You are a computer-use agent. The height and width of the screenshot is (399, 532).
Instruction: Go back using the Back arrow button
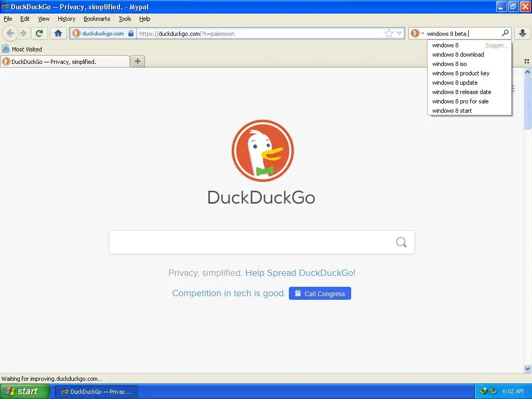10,33
